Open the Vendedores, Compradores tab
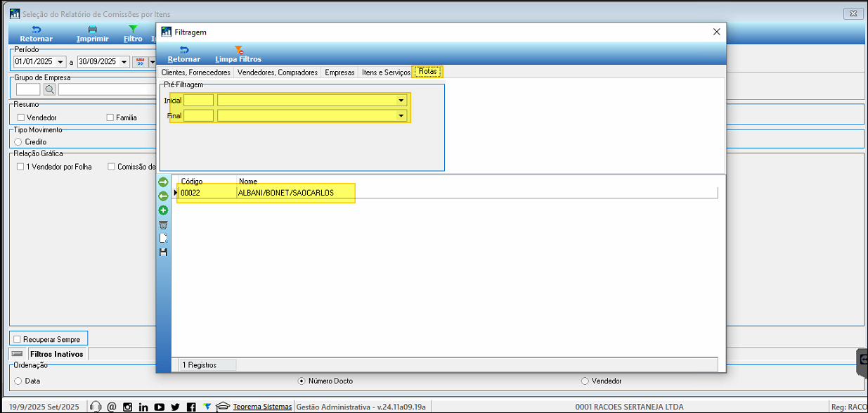Screen dimensions: 868x413 tap(278, 72)
